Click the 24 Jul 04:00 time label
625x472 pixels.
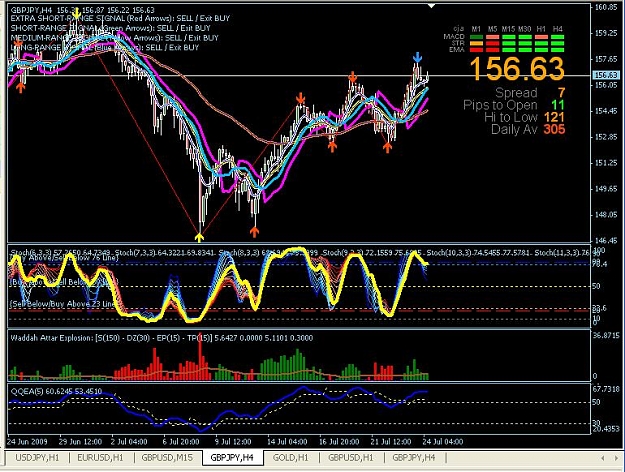click(x=443, y=442)
